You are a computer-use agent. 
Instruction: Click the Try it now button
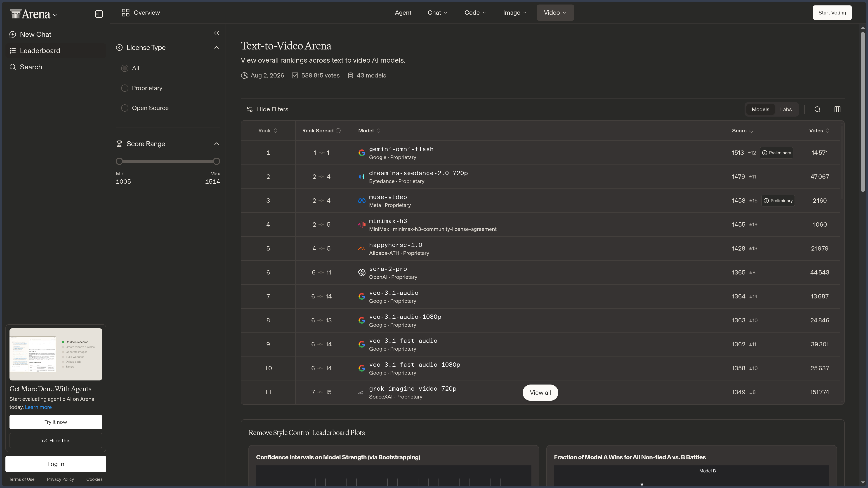pyautogui.click(x=56, y=422)
